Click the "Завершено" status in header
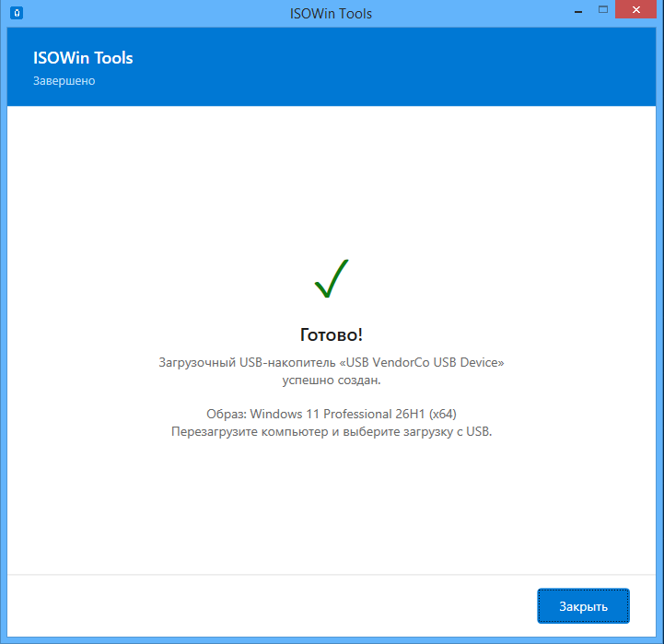The height and width of the screenshot is (644, 664). (x=64, y=80)
